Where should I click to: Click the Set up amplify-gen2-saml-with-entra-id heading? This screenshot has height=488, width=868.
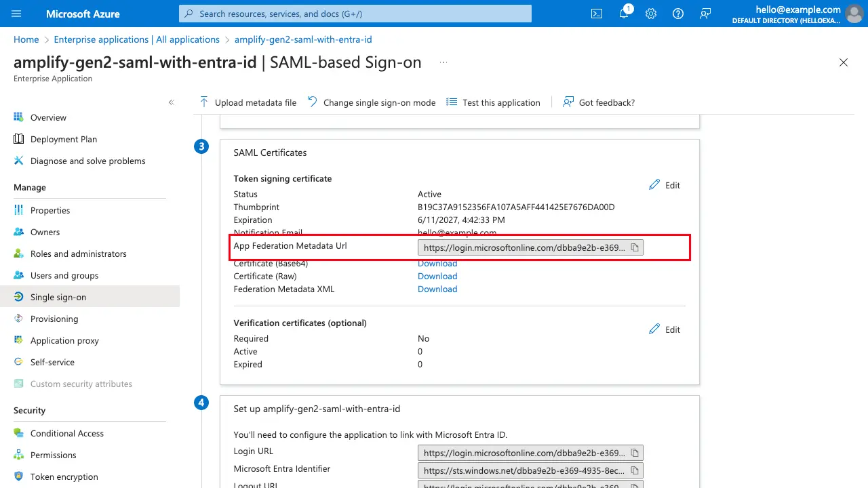point(317,409)
